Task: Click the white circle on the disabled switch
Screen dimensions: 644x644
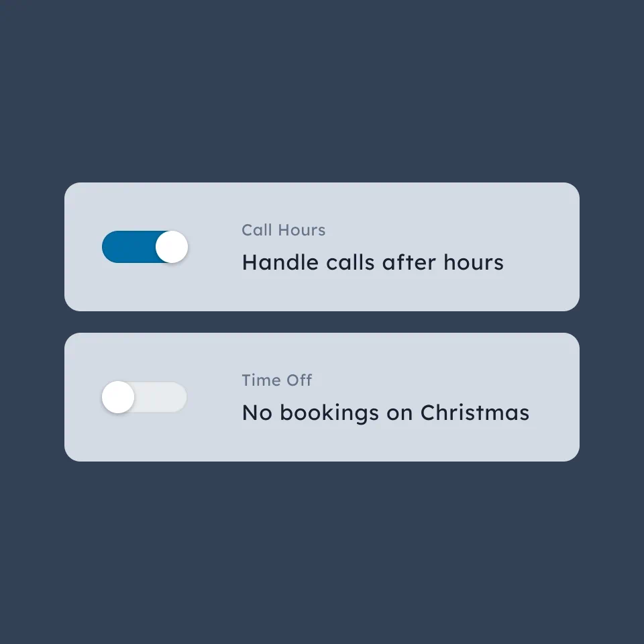Action: 117,397
